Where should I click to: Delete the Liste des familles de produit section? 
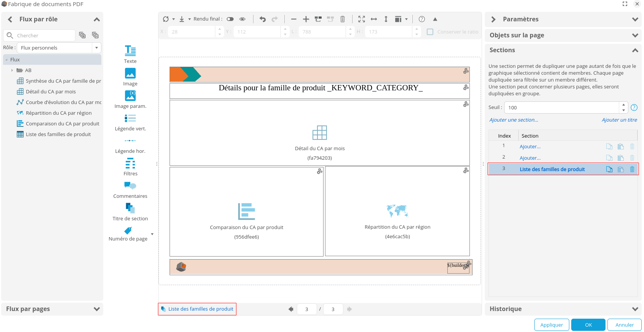[632, 169]
